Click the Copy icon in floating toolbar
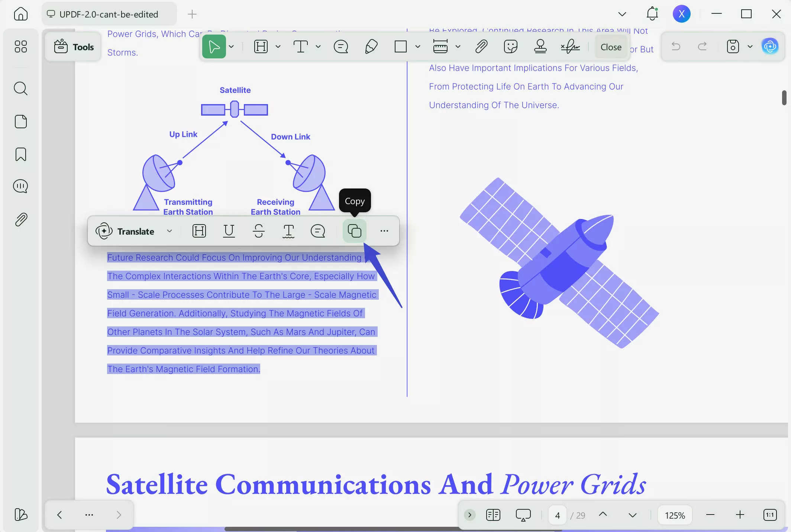Screen dimensions: 791x532 pyautogui.click(x=354, y=231)
